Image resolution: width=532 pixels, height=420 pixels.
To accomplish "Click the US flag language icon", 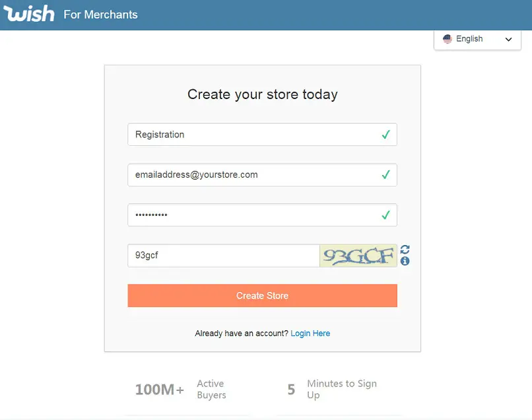I will pos(447,39).
